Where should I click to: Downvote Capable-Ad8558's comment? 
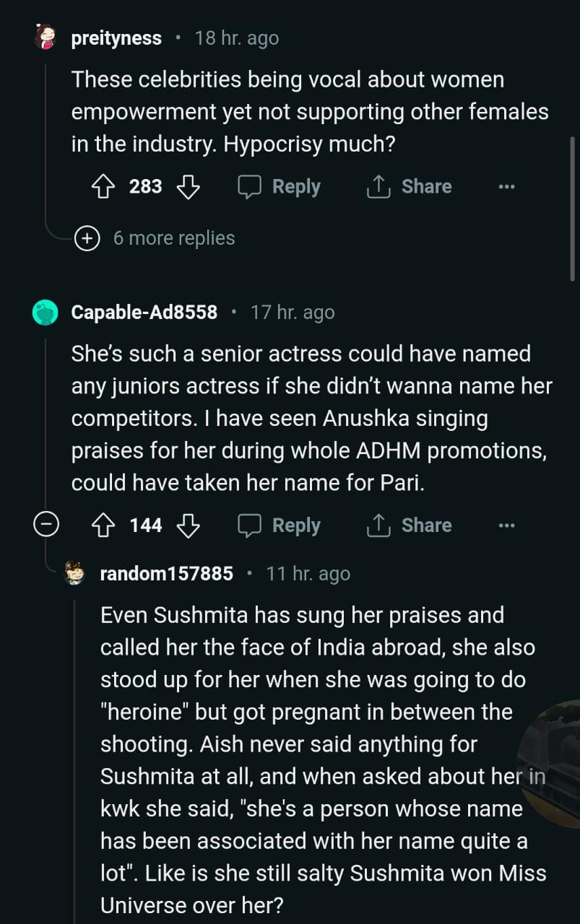189,526
